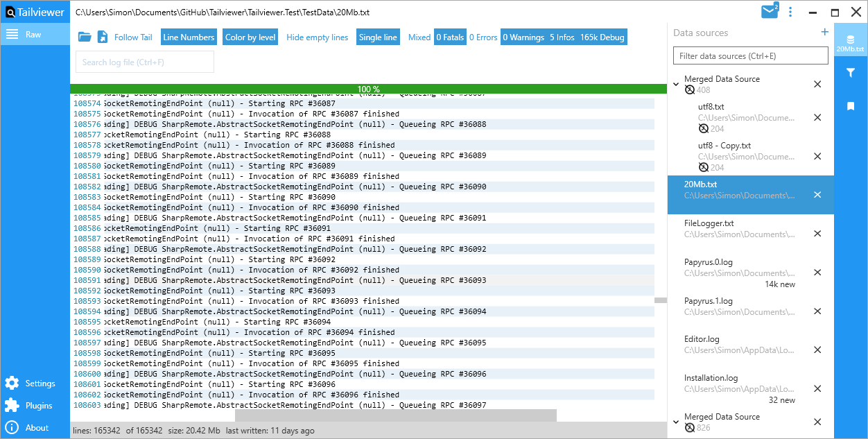Image resolution: width=868 pixels, height=439 pixels.
Task: Collapse the top Merged Data Source entry
Action: pyautogui.click(x=675, y=83)
